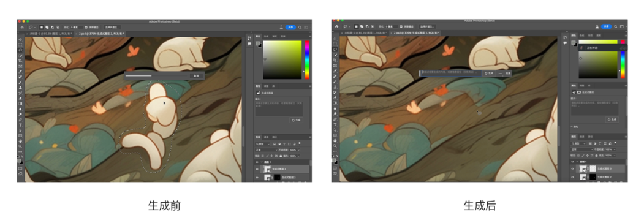
Task: Open the 通道 tab in 生成前 Layers panel
Action: (x=266, y=137)
